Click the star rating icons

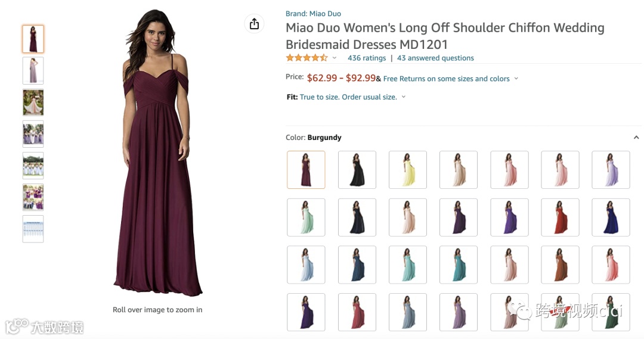click(x=306, y=58)
